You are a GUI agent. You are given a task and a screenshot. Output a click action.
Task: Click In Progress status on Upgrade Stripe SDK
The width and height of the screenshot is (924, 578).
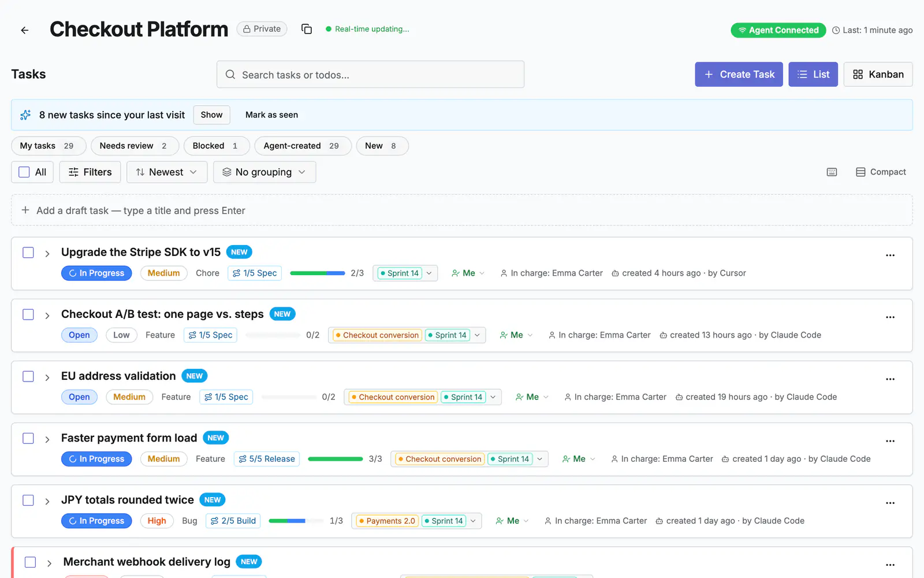click(x=96, y=273)
